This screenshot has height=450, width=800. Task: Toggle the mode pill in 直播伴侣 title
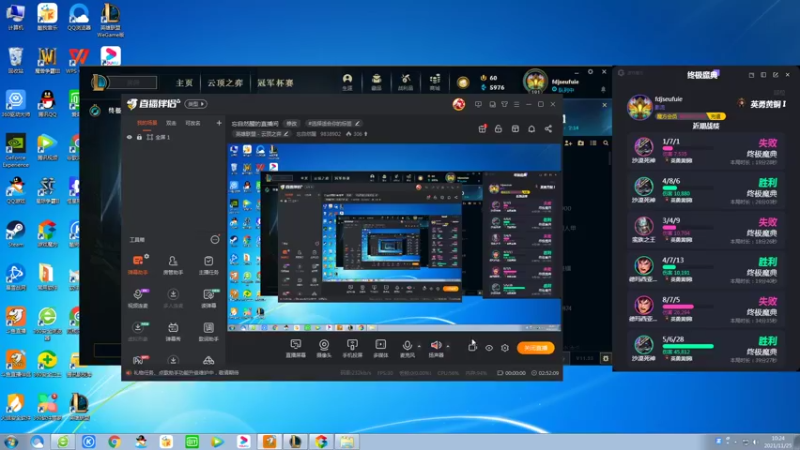click(x=196, y=104)
